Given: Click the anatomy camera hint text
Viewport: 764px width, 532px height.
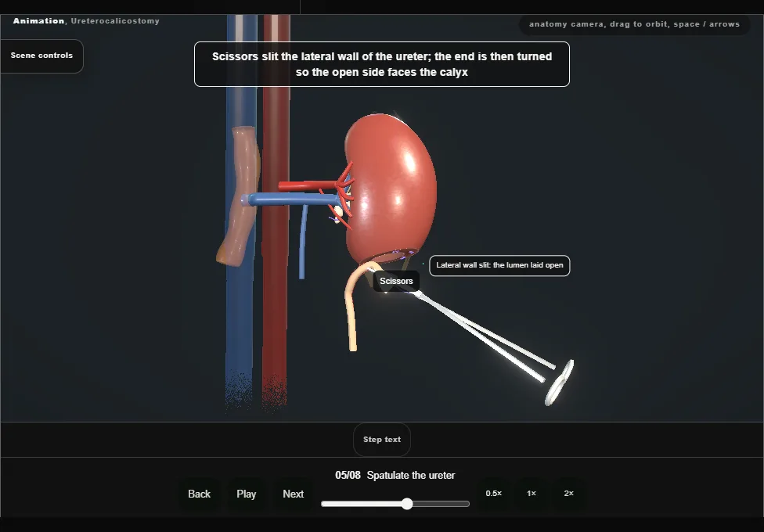Looking at the screenshot, I should (634, 24).
